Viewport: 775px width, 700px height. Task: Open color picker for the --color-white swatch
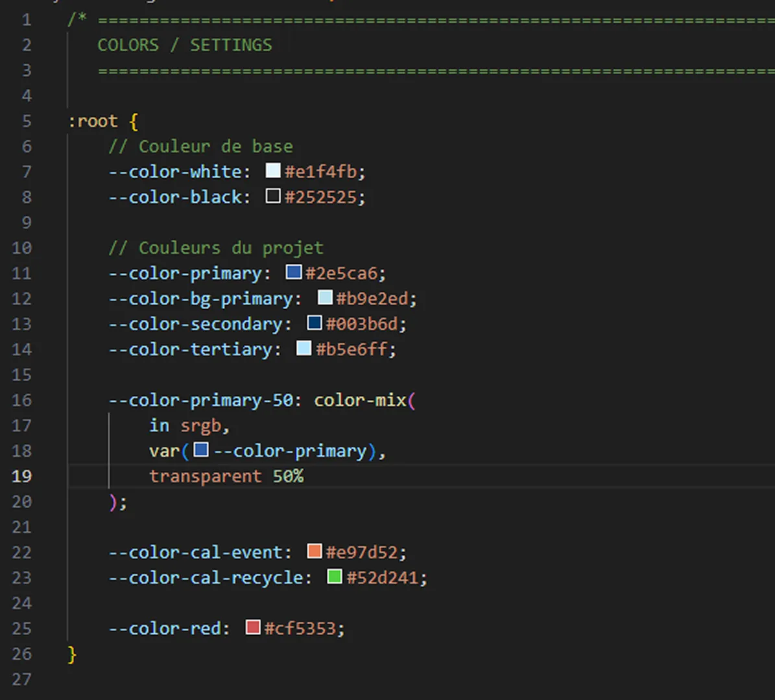click(x=273, y=170)
